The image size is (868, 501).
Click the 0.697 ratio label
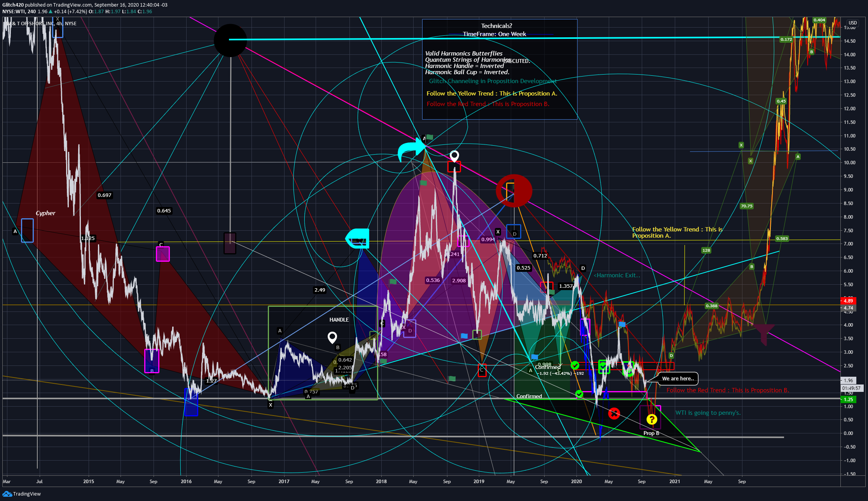[105, 195]
